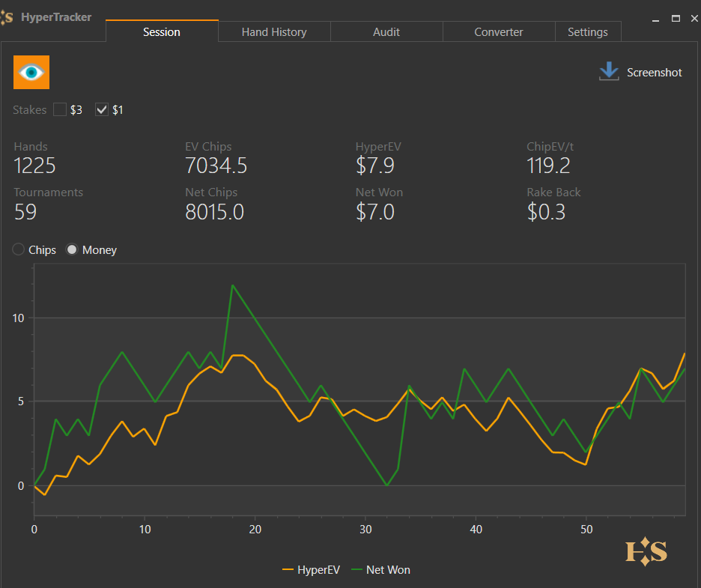Select the Money radio button
701x588 pixels.
[72, 249]
